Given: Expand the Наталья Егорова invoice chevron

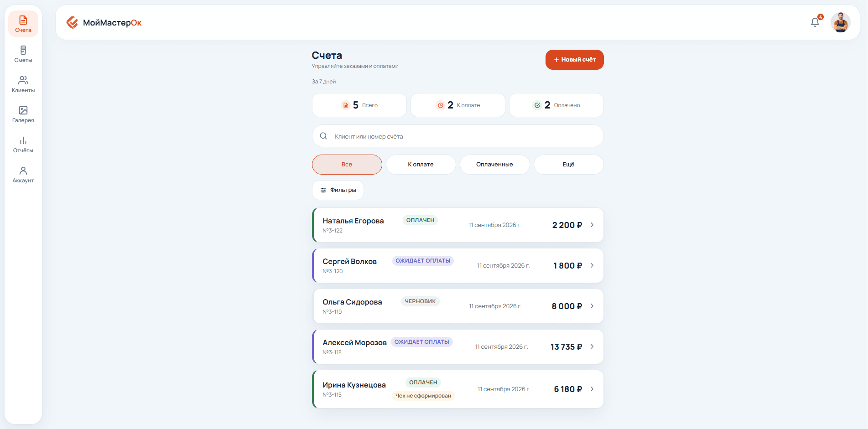Looking at the screenshot, I should tap(592, 225).
